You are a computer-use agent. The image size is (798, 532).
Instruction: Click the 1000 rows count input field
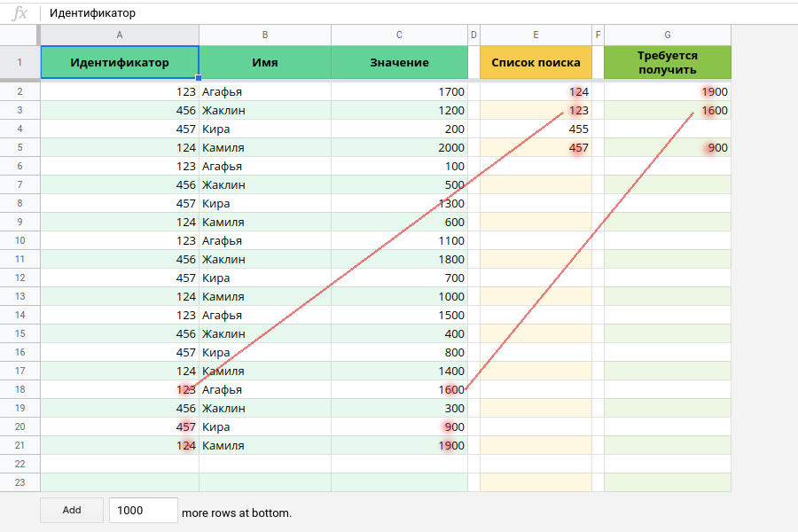point(143,510)
